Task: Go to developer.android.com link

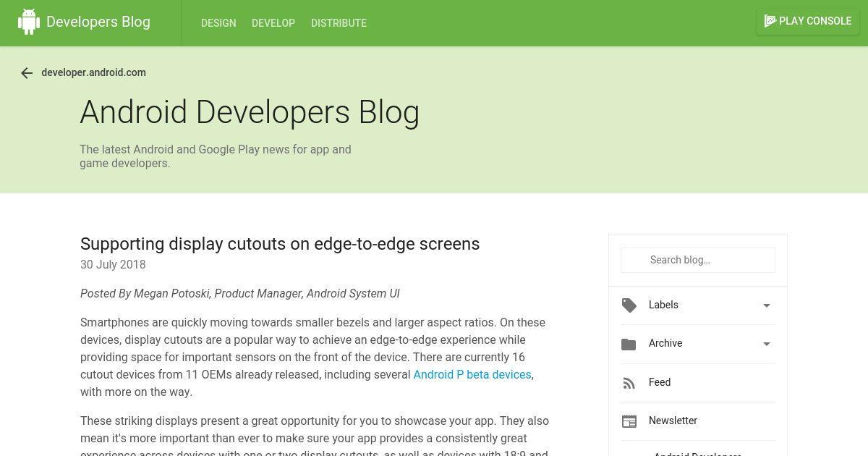Action: (94, 72)
